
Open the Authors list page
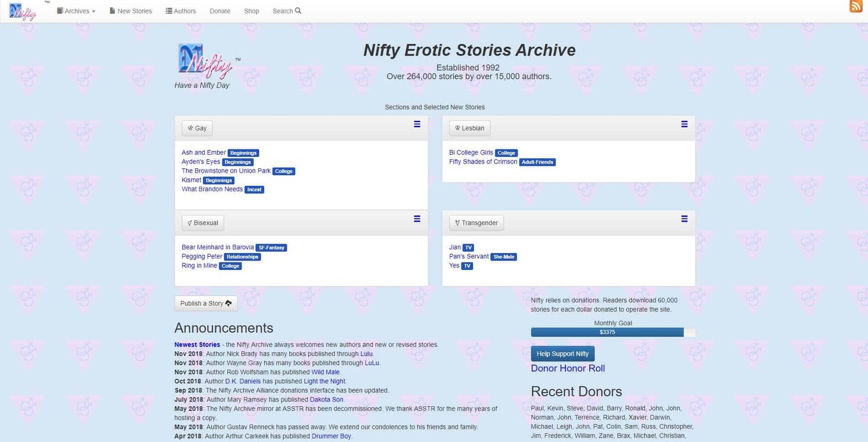(x=181, y=11)
